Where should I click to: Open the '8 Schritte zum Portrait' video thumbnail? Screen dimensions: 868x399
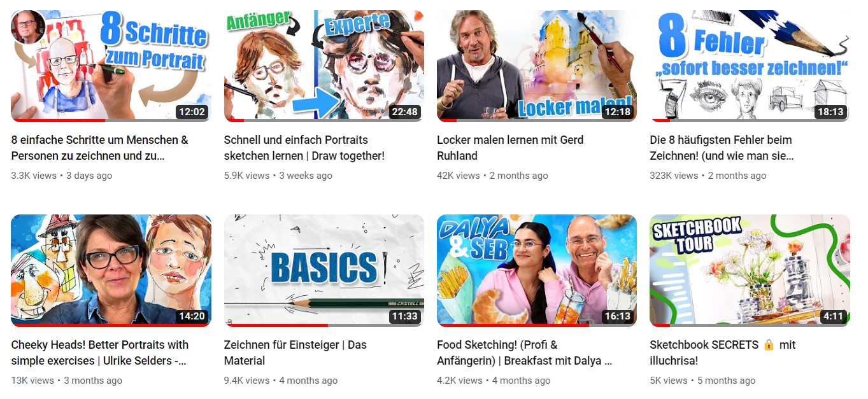click(111, 66)
